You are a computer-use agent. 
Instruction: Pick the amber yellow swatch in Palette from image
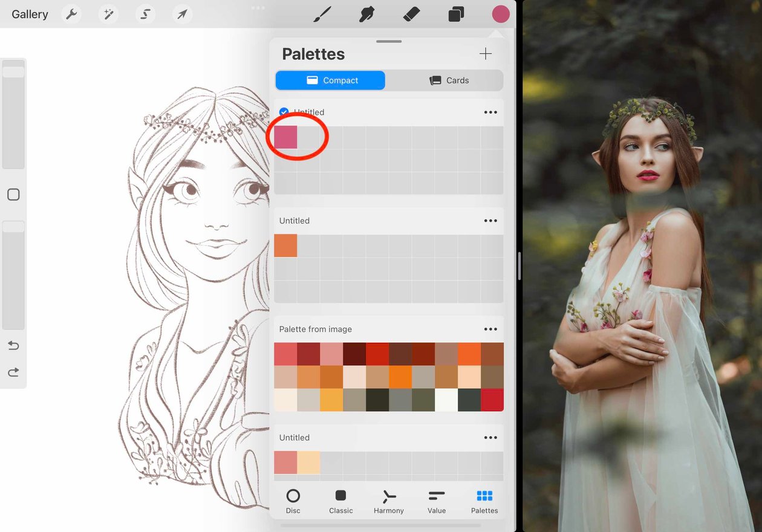click(x=331, y=400)
